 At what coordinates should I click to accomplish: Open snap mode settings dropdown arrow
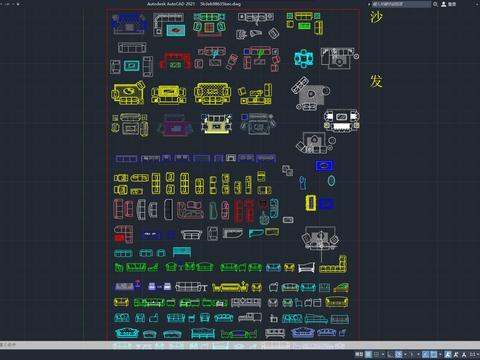point(383,354)
